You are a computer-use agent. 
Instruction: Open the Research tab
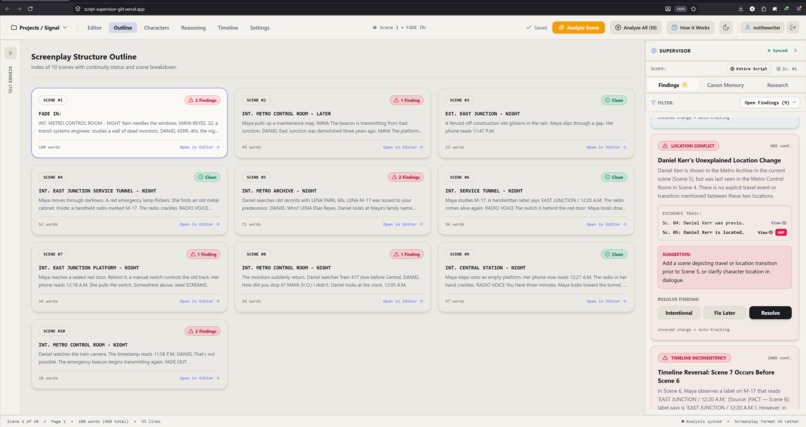click(777, 85)
